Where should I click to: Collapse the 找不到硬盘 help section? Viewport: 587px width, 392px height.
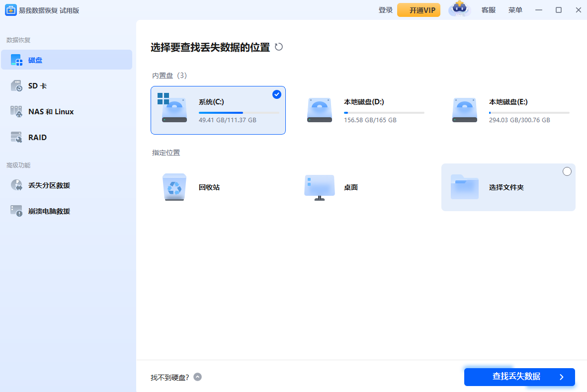point(197,377)
